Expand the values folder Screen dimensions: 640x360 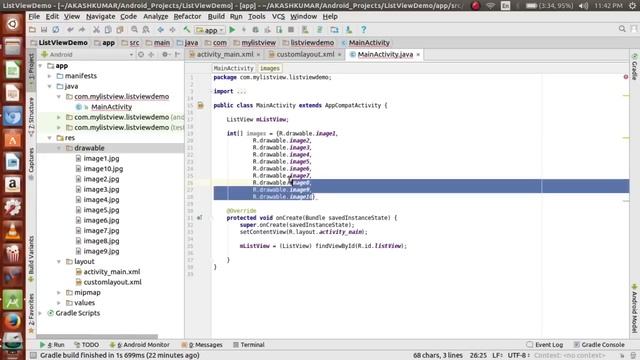(x=59, y=303)
